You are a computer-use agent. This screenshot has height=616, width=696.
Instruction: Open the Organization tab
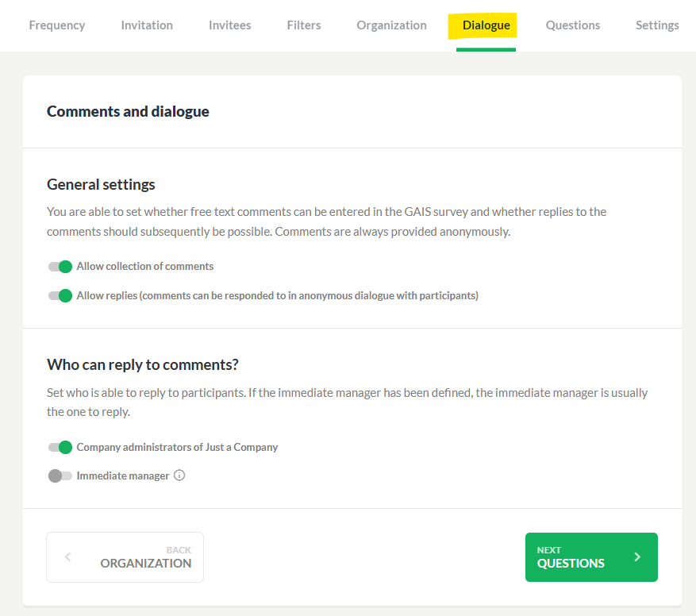(x=391, y=25)
